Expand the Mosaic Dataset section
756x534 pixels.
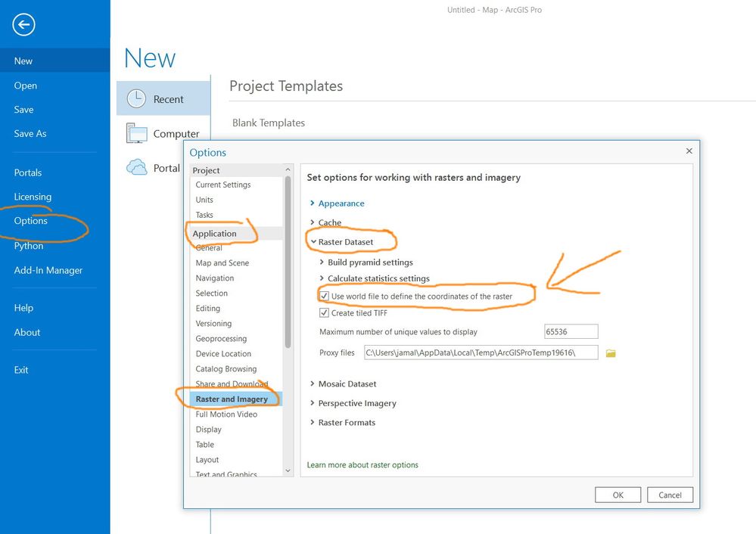click(x=347, y=384)
